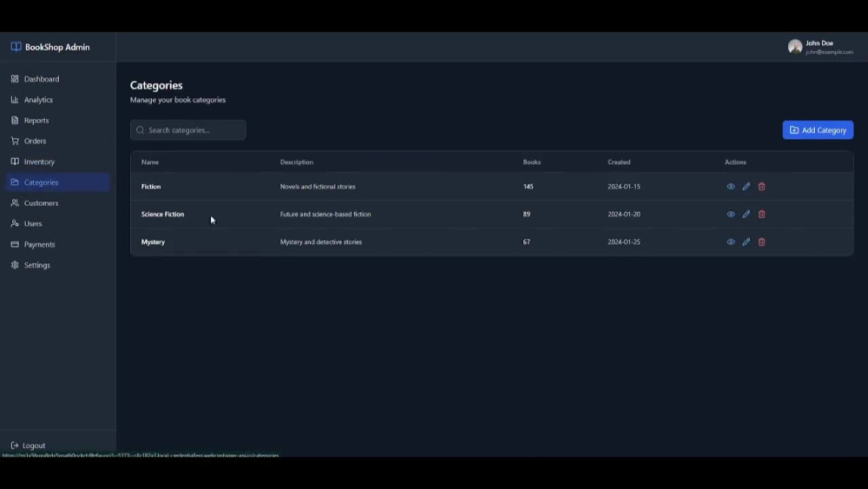Click the Fiction category name
Screen dimensions: 868x489
click(x=151, y=187)
